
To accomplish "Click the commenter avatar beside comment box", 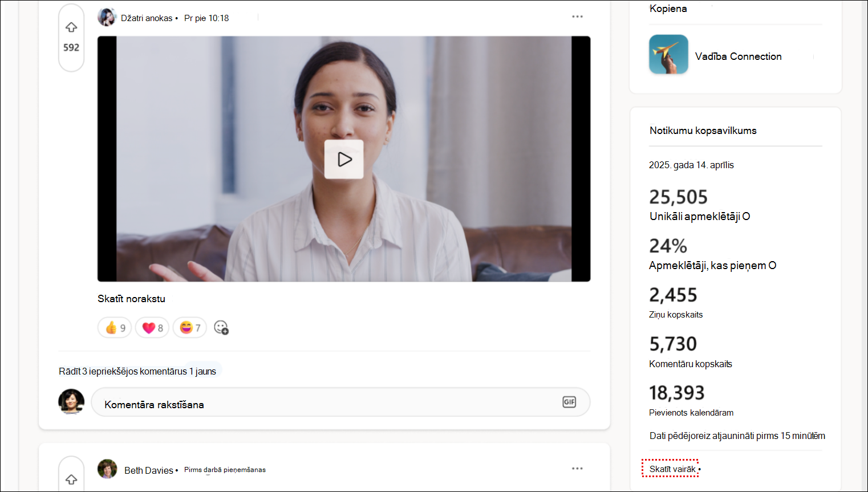I will click(71, 401).
